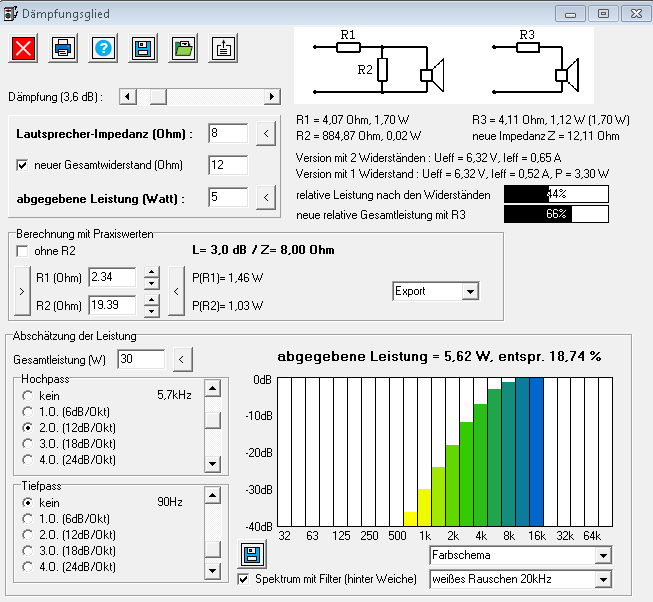The width and height of the screenshot is (653, 602).
Task: Click 'P(R2)= 1,03 W' value text
Action: click(x=227, y=306)
